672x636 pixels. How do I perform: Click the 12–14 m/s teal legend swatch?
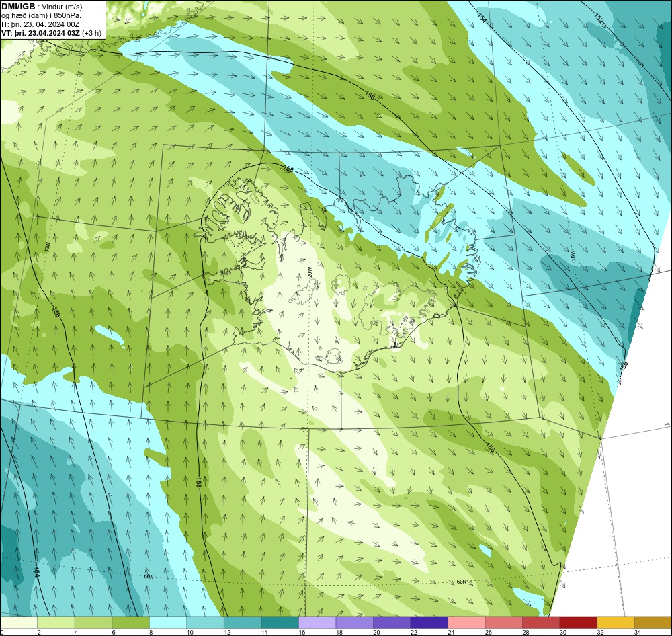243,623
